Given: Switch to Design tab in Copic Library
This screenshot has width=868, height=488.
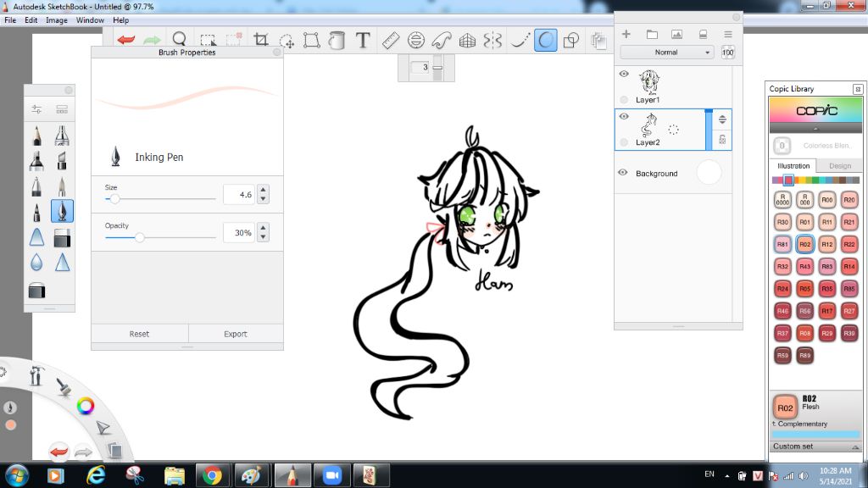Looking at the screenshot, I should [840, 165].
